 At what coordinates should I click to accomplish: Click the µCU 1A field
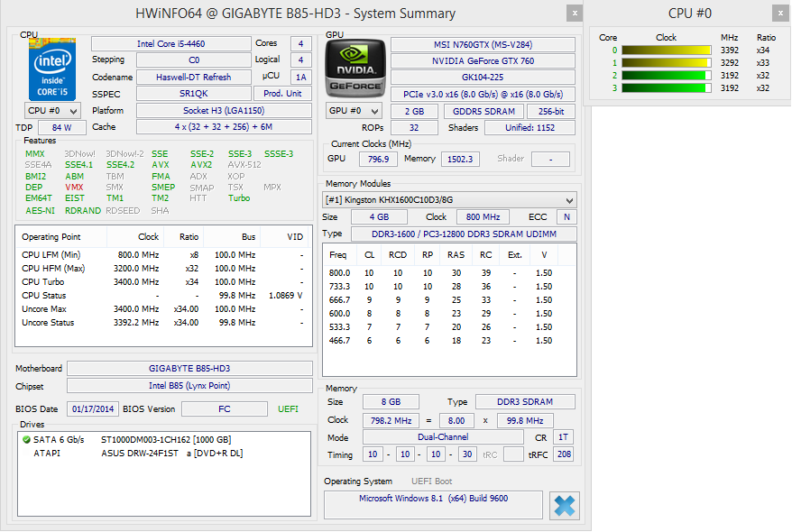301,78
